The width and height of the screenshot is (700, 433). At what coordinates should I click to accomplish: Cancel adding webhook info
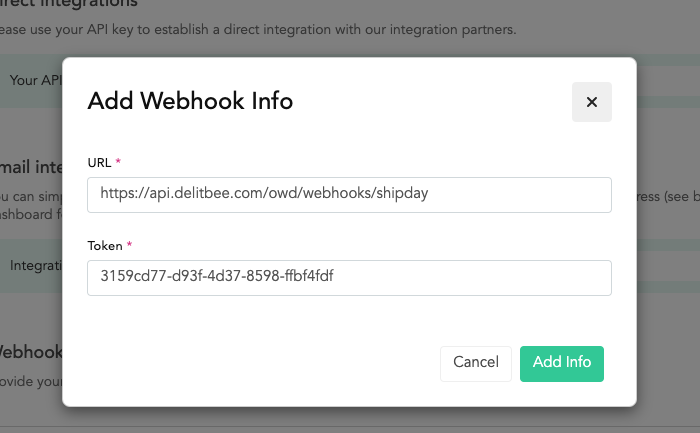(476, 363)
